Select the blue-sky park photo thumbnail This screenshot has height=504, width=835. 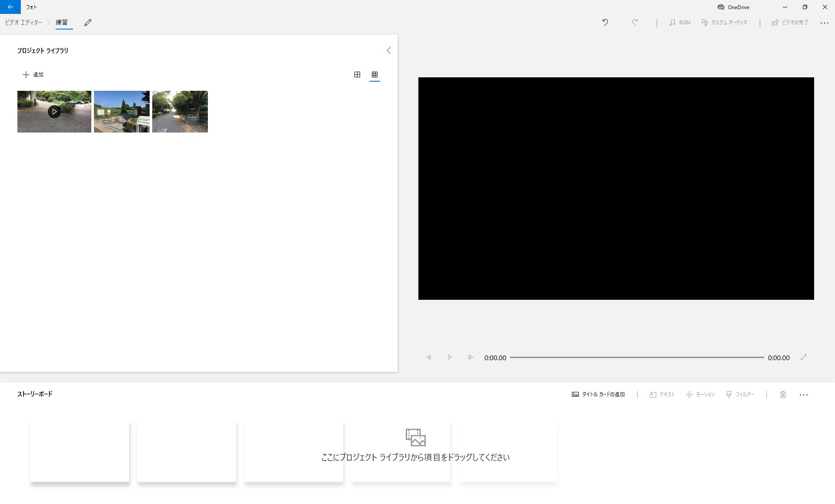122,112
